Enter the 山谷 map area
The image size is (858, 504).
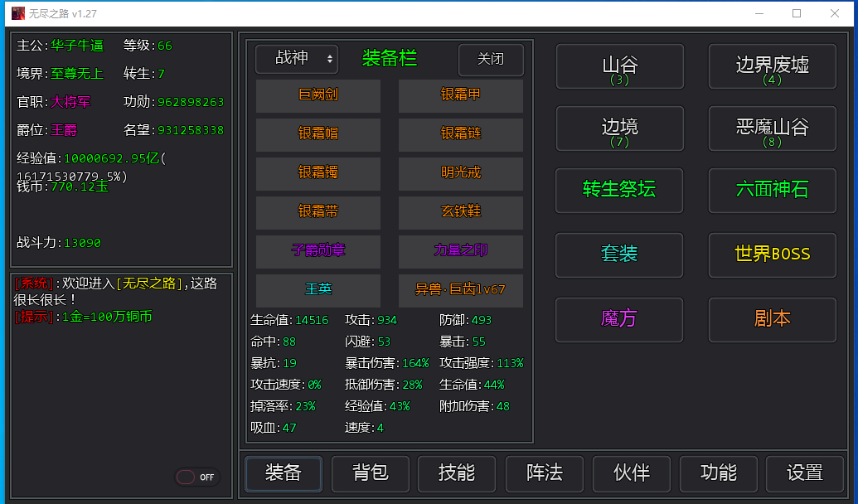619,66
